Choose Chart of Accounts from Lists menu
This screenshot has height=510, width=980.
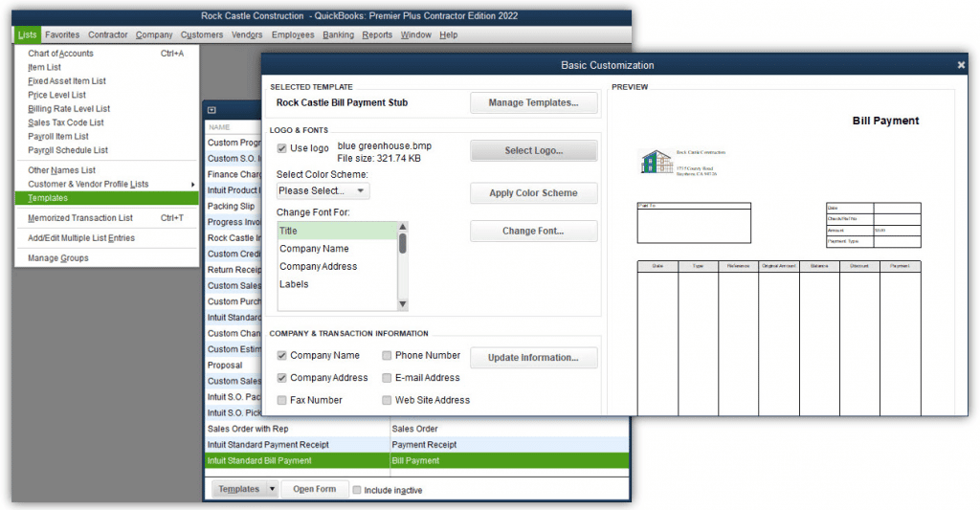[106, 54]
